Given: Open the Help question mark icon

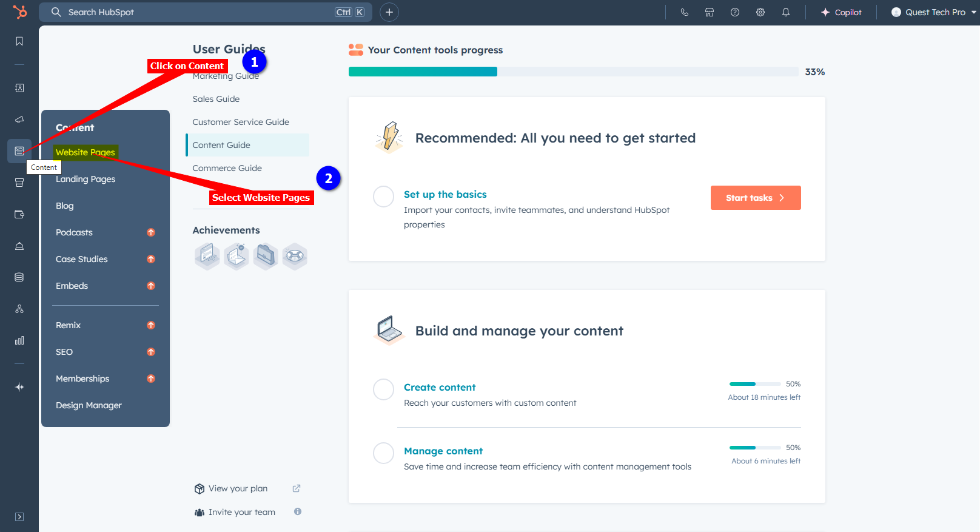Looking at the screenshot, I should pyautogui.click(x=735, y=12).
